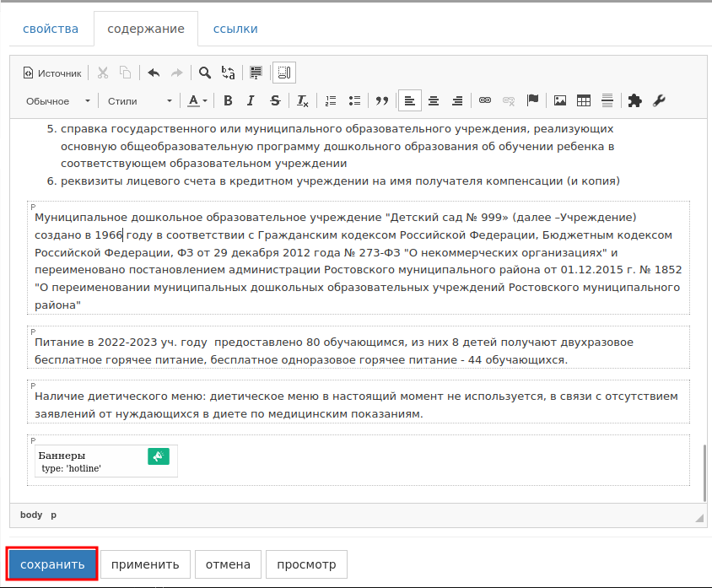
Task: Toggle bold formatting
Action: (x=228, y=101)
